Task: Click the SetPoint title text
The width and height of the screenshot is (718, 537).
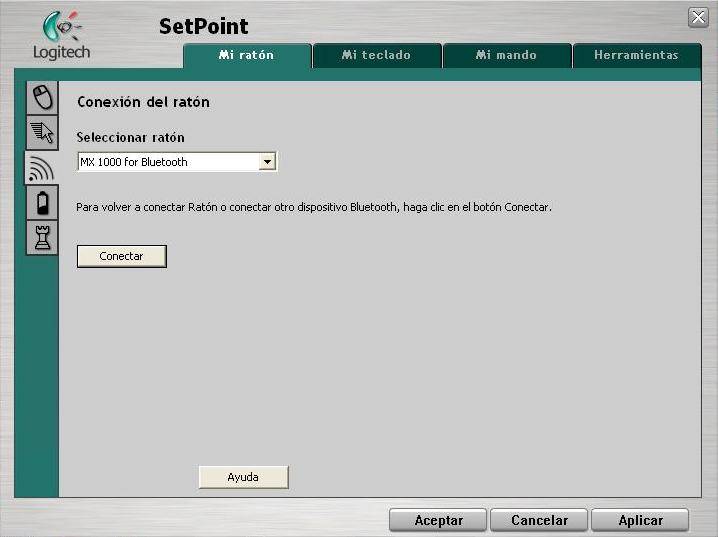Action: coord(203,26)
